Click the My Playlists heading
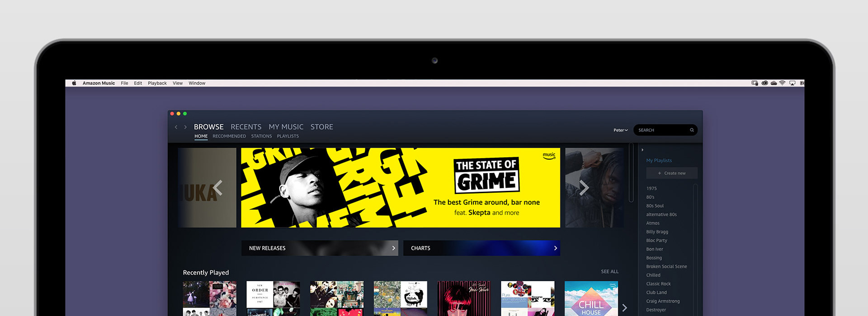 [x=659, y=160]
